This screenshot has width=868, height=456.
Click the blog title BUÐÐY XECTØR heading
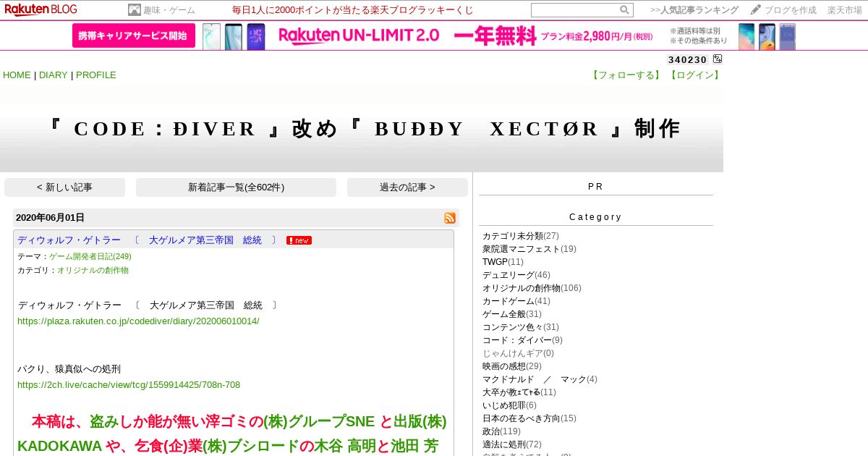[x=362, y=129]
